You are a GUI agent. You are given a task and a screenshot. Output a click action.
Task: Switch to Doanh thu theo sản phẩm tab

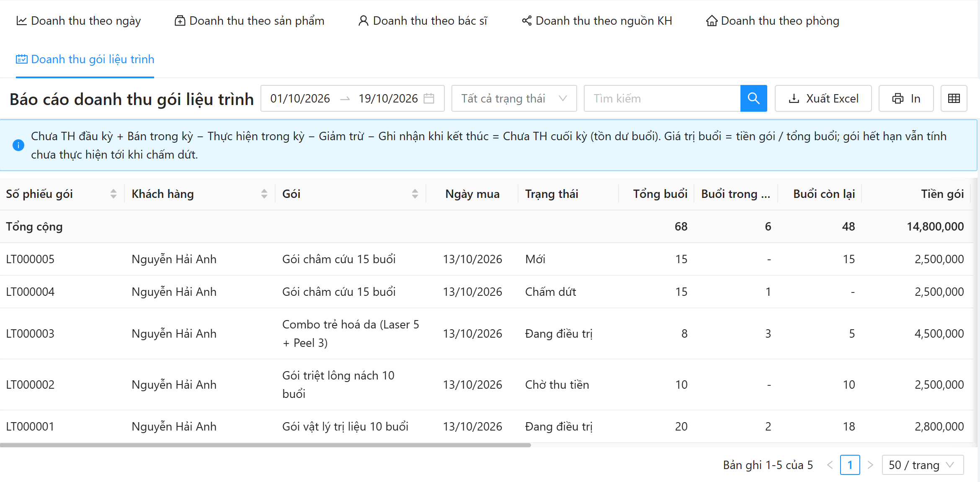coord(249,21)
